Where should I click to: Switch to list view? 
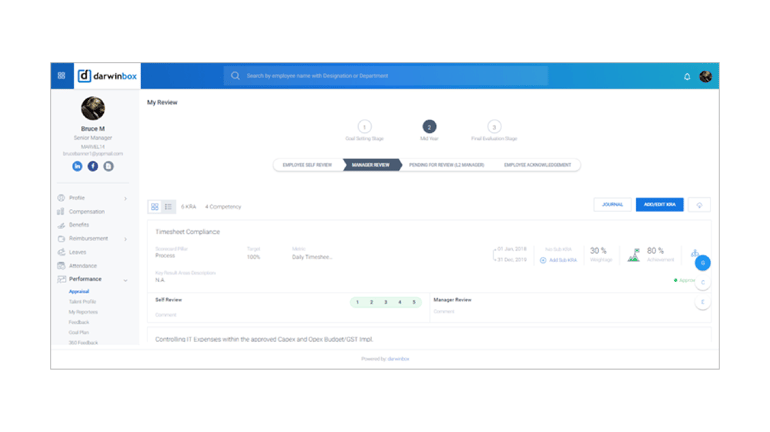168,207
